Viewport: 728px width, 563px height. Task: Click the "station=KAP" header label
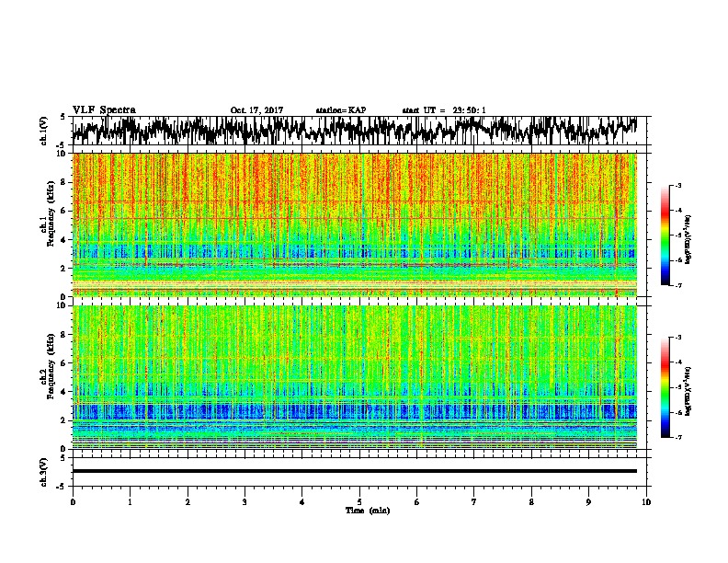(x=341, y=110)
